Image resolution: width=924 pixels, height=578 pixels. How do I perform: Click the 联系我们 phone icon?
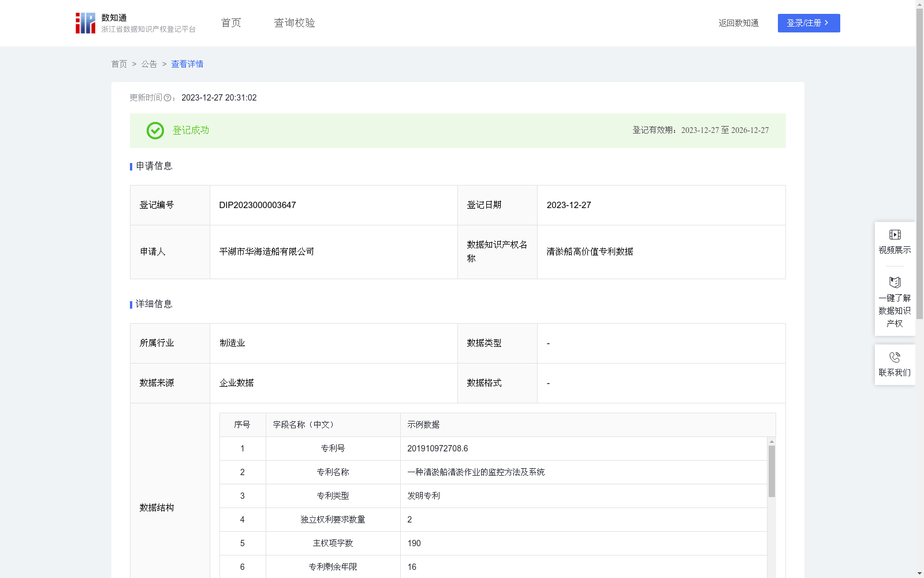[895, 357]
